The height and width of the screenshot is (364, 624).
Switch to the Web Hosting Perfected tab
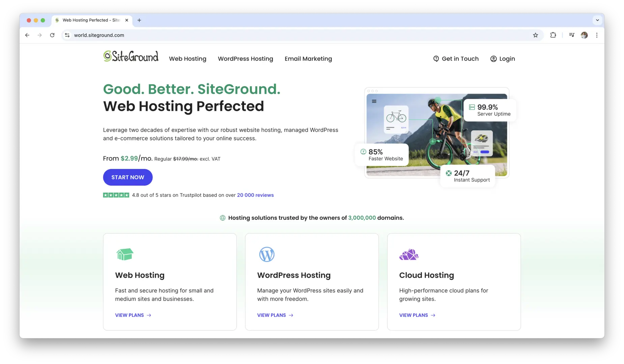point(89,20)
